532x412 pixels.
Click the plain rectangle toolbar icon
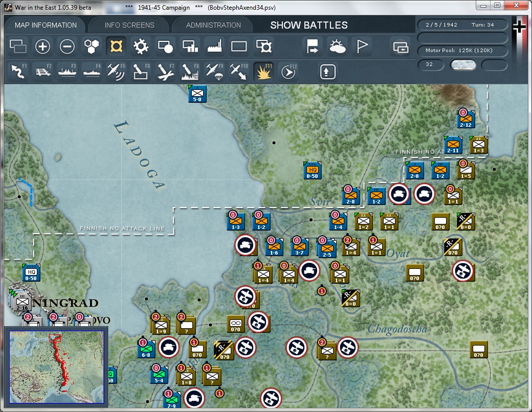click(239, 46)
